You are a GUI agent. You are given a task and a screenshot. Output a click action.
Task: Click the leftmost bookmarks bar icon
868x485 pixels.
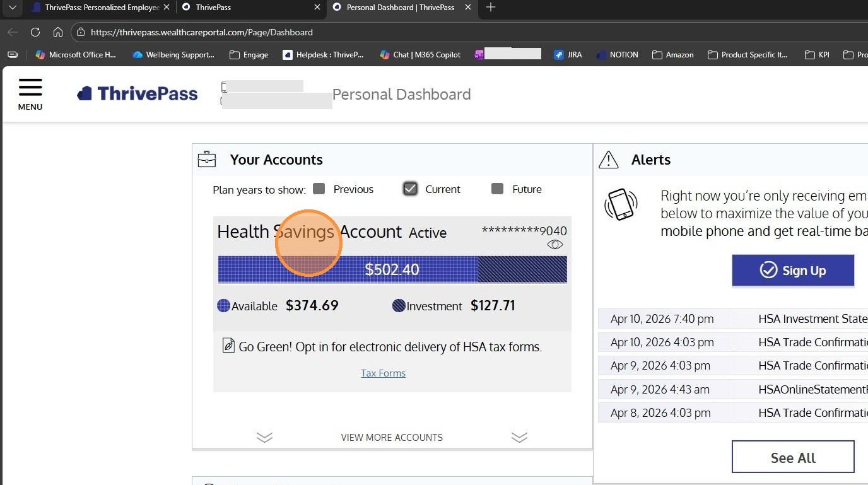pos(13,55)
